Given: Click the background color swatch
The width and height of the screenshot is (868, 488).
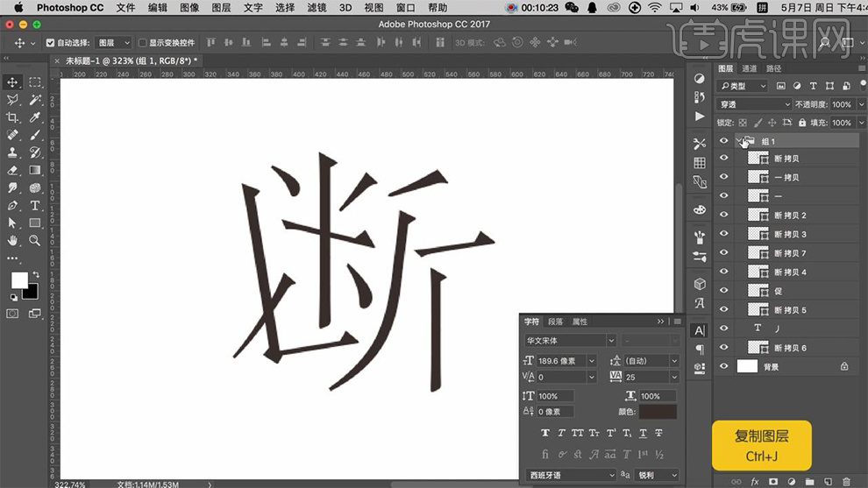Looking at the screenshot, I should pyautogui.click(x=32, y=294).
